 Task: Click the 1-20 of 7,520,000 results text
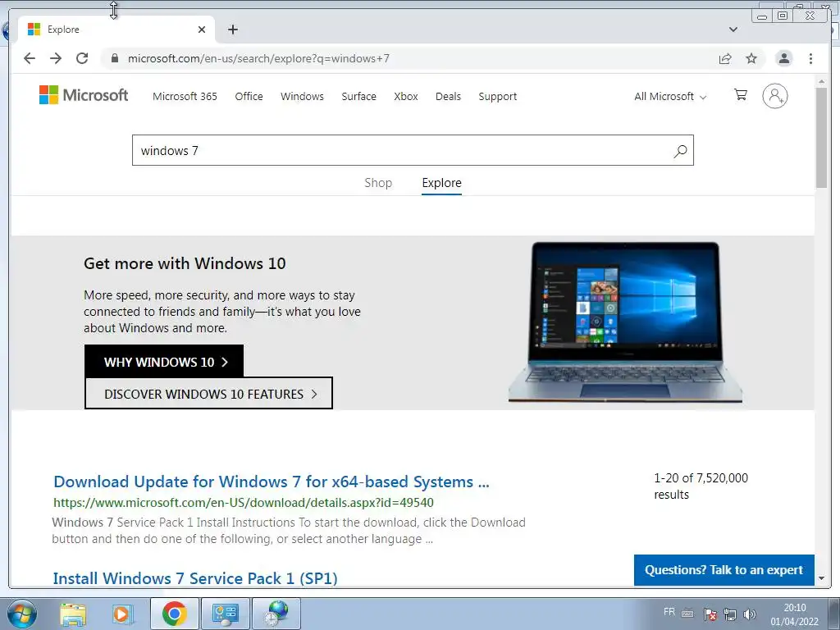coord(701,486)
